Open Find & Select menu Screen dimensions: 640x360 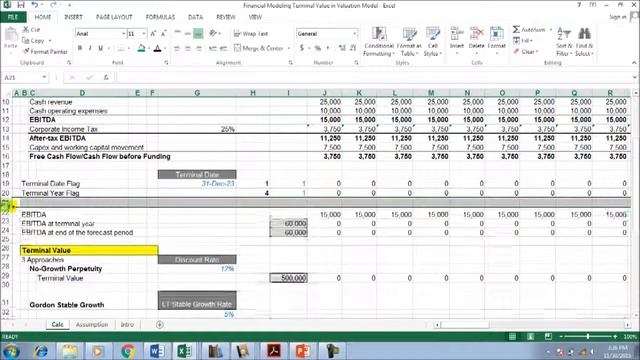(584, 42)
